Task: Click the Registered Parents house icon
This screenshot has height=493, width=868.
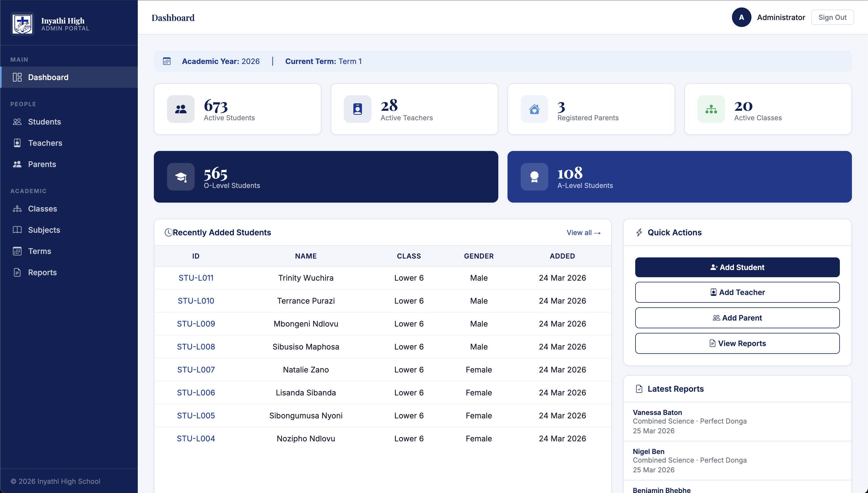Action: [534, 109]
